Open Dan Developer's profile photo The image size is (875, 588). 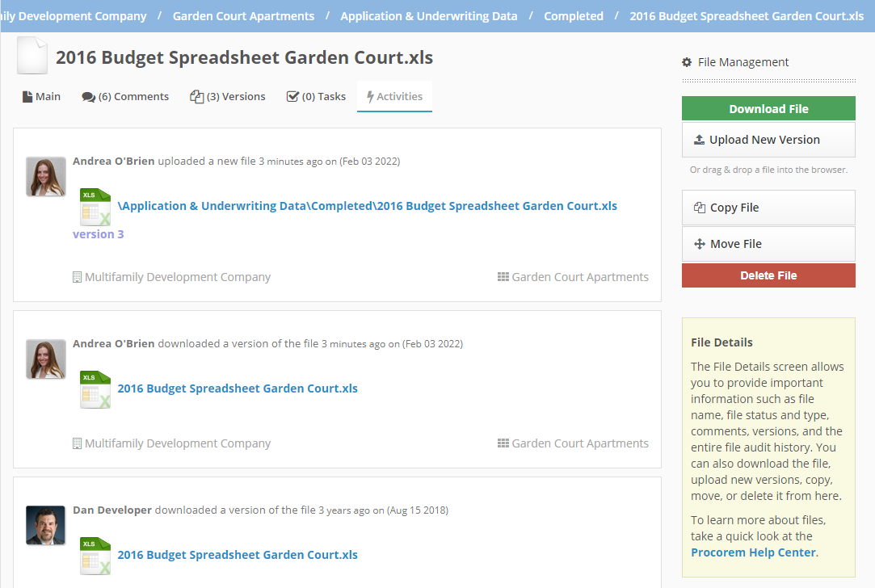pyautogui.click(x=46, y=526)
